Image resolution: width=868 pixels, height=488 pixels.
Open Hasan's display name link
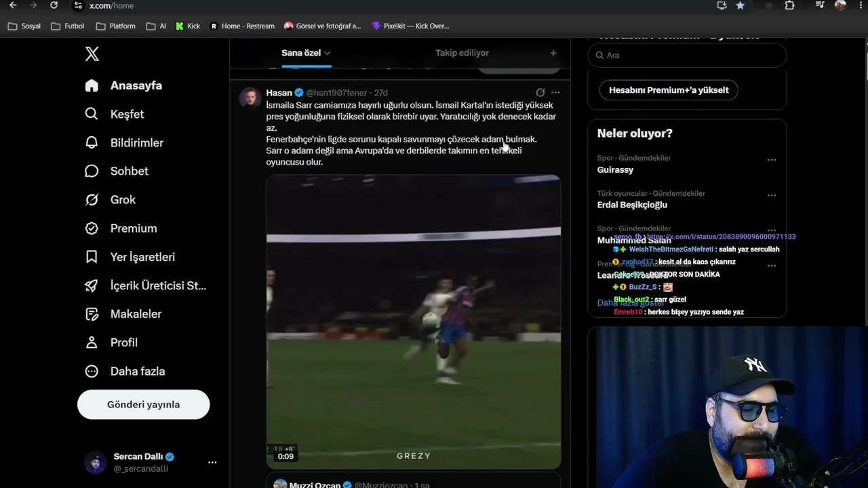click(x=279, y=92)
